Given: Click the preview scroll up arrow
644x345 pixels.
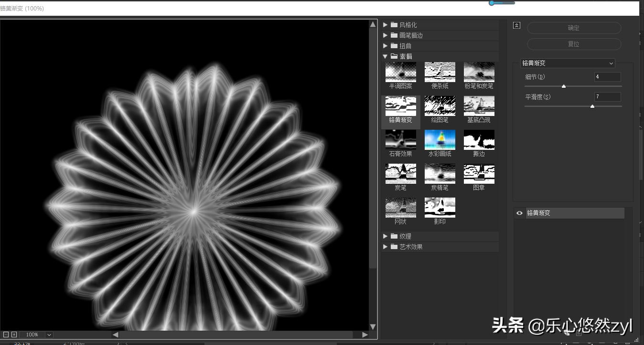Looking at the screenshot, I should tap(373, 24).
